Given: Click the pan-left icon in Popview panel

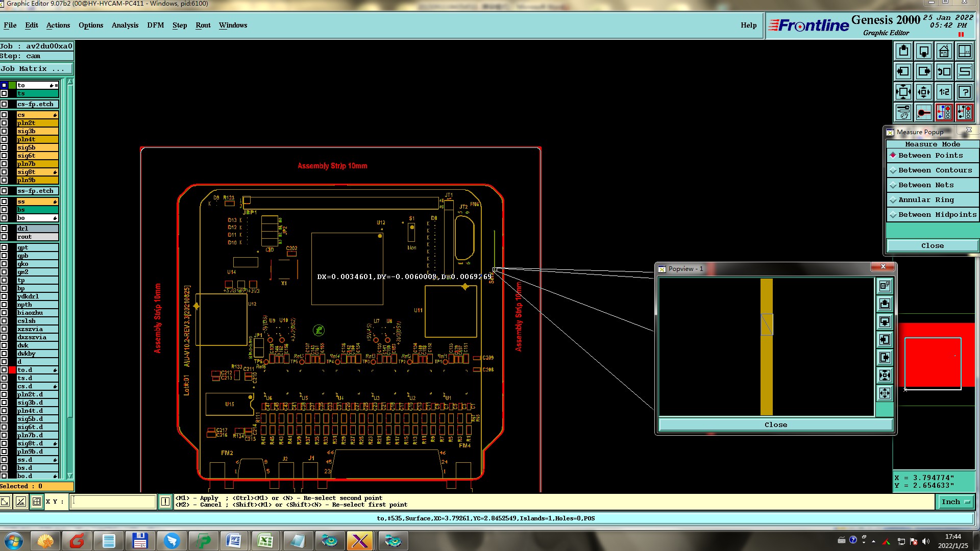Looking at the screenshot, I should point(885,340).
